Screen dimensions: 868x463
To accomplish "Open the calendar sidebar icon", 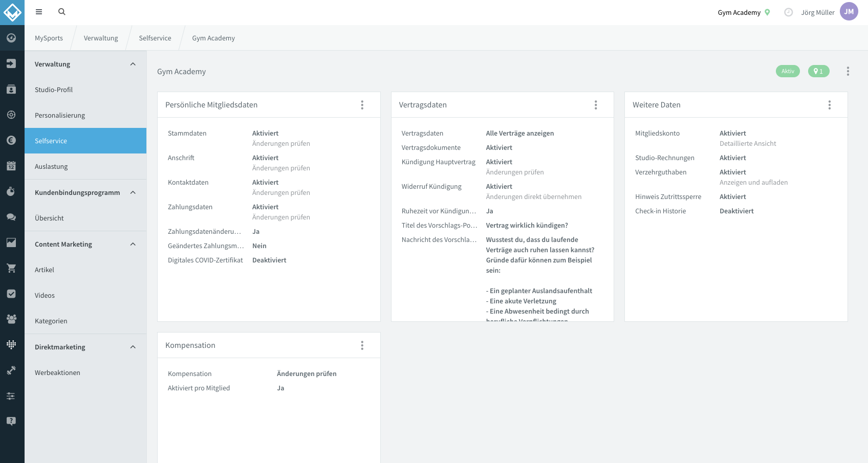I will click(x=11, y=166).
